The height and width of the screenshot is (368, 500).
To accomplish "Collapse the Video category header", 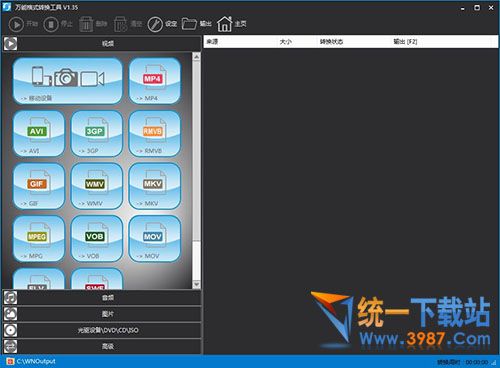I will (102, 44).
